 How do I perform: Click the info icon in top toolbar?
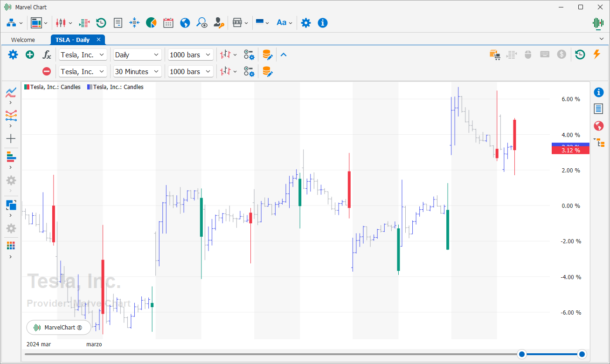point(323,22)
